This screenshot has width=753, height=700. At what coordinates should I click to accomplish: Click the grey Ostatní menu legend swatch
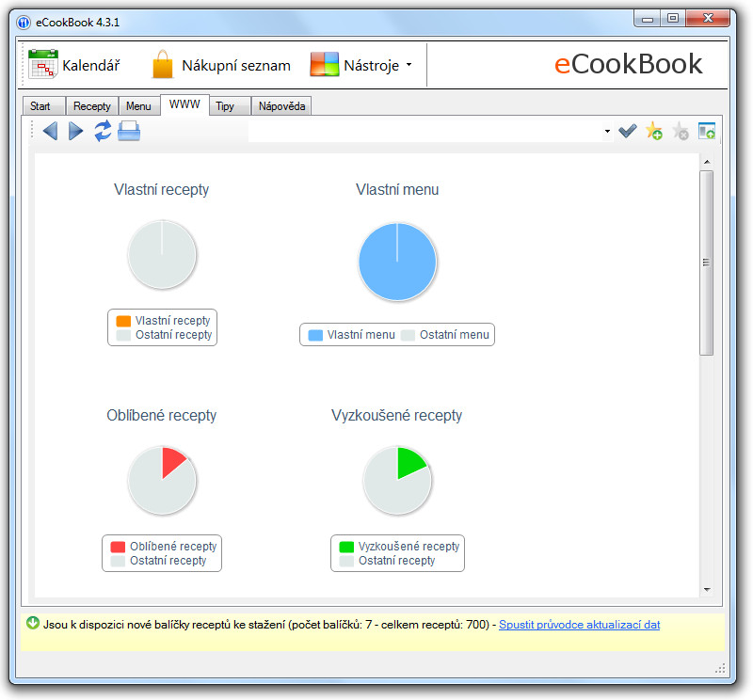[x=408, y=335]
